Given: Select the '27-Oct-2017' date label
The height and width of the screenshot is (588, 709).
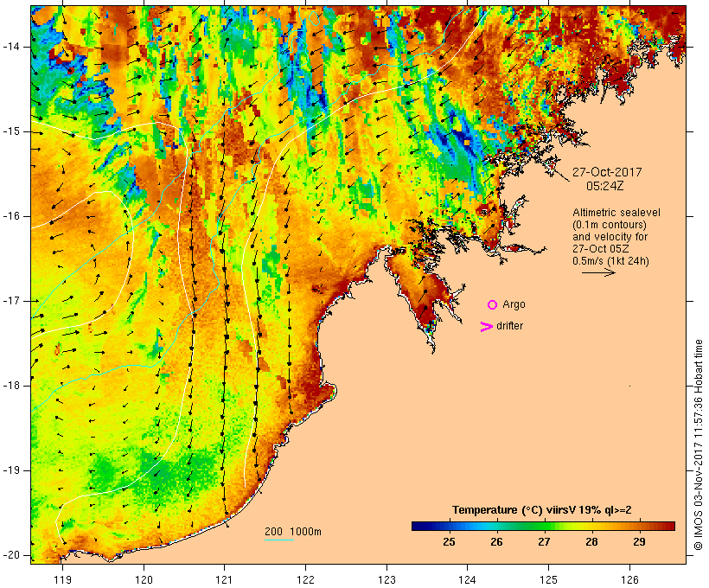Looking at the screenshot, I should (x=607, y=172).
